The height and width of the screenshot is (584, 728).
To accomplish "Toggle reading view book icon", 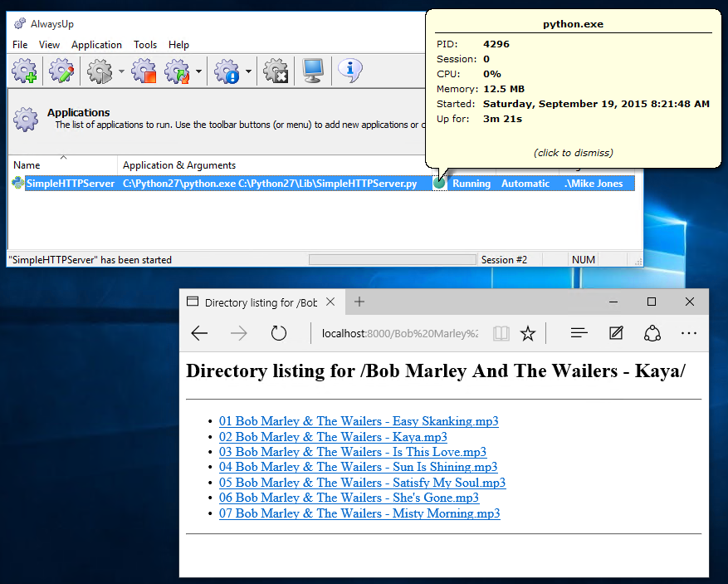I will click(501, 333).
